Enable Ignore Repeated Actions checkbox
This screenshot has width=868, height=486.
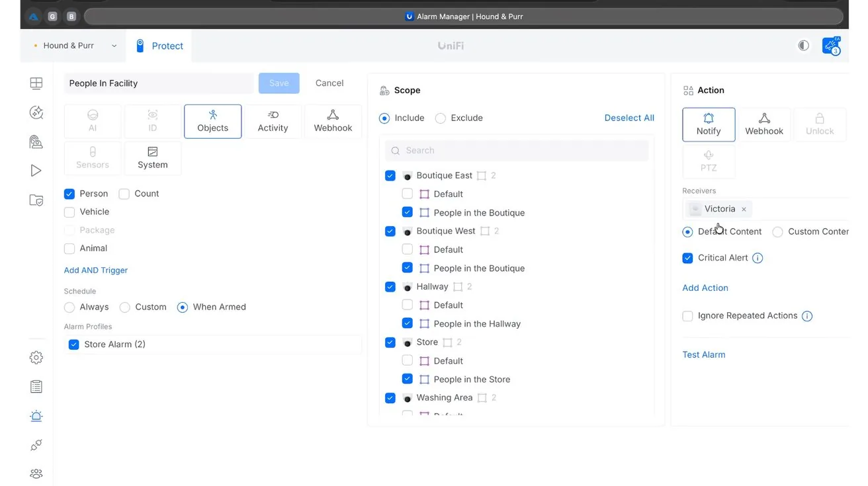[x=687, y=316]
